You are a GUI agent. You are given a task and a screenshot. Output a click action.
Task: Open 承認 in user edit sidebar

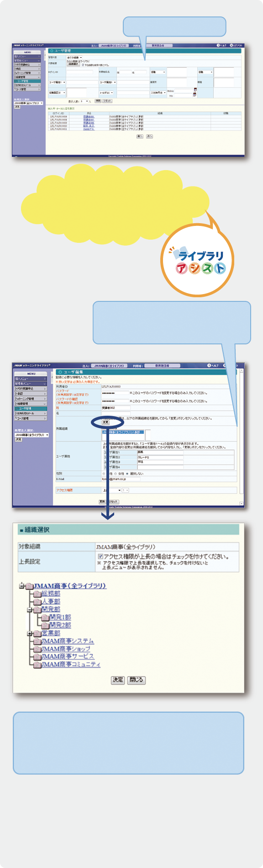click(x=30, y=393)
